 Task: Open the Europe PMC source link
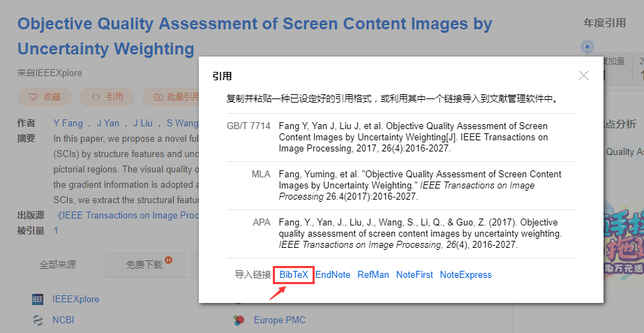[280, 320]
